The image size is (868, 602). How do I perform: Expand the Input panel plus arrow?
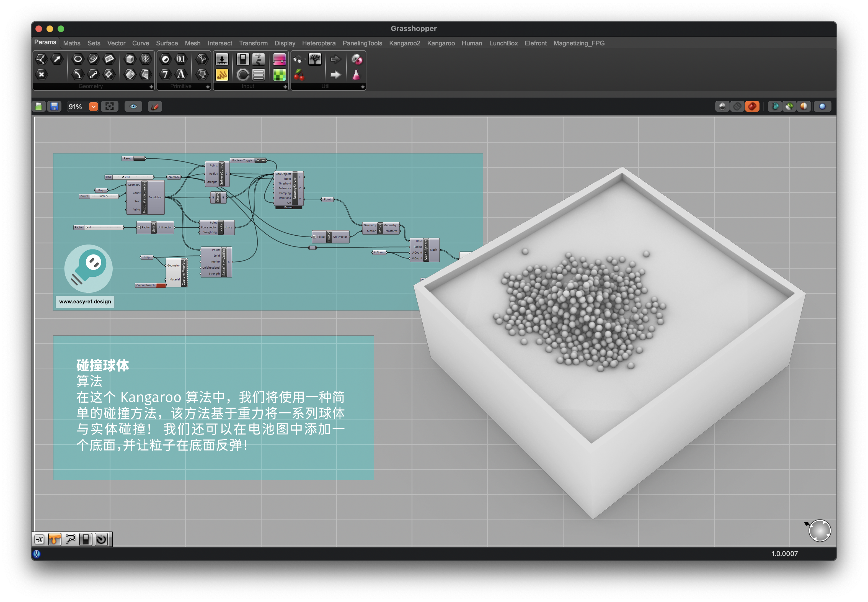285,87
